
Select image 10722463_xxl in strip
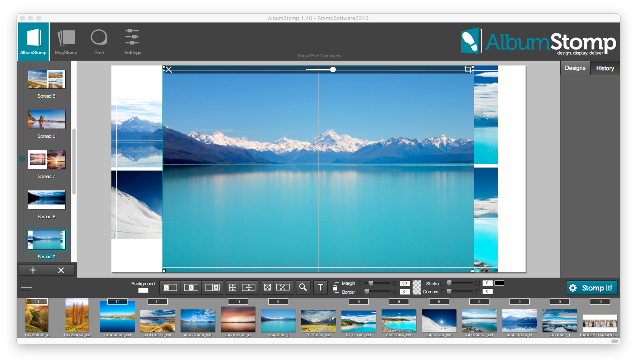pyautogui.click(x=77, y=315)
